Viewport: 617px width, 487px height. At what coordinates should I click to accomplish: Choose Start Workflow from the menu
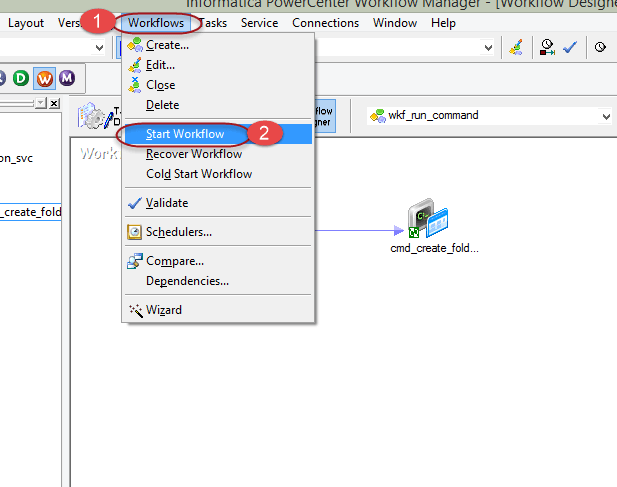coord(185,134)
